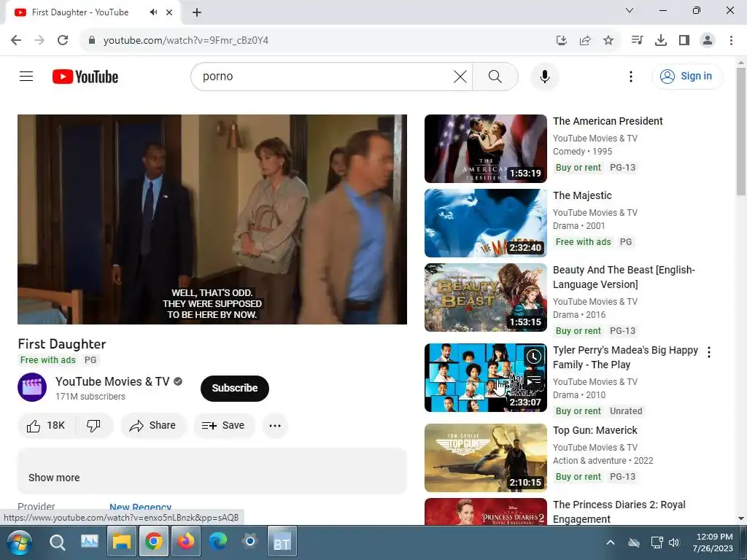The width and height of the screenshot is (747, 560).
Task: Install the YouTube app from address bar icon
Action: [x=562, y=41]
